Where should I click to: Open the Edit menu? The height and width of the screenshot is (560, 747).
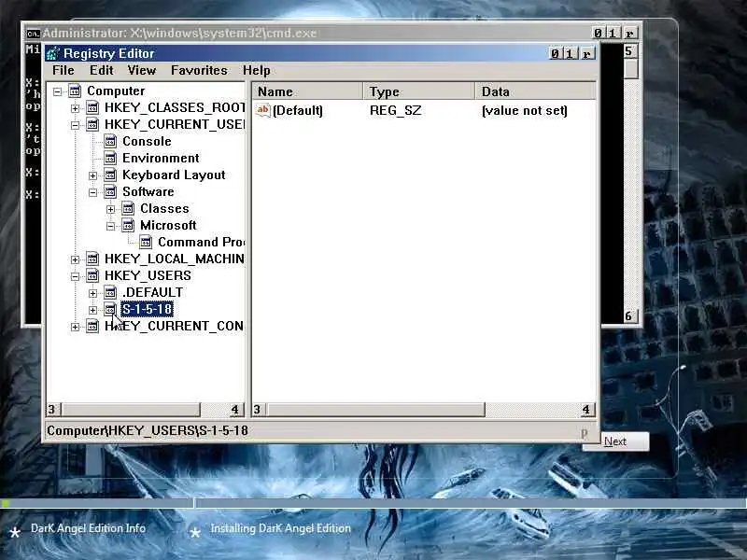[x=102, y=71]
